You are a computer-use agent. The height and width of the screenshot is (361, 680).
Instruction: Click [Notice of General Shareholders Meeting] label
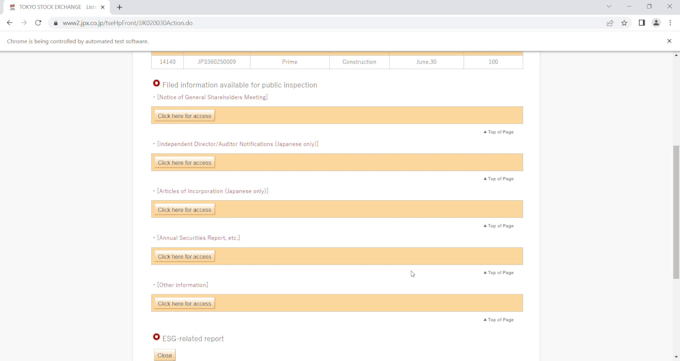[x=212, y=97]
